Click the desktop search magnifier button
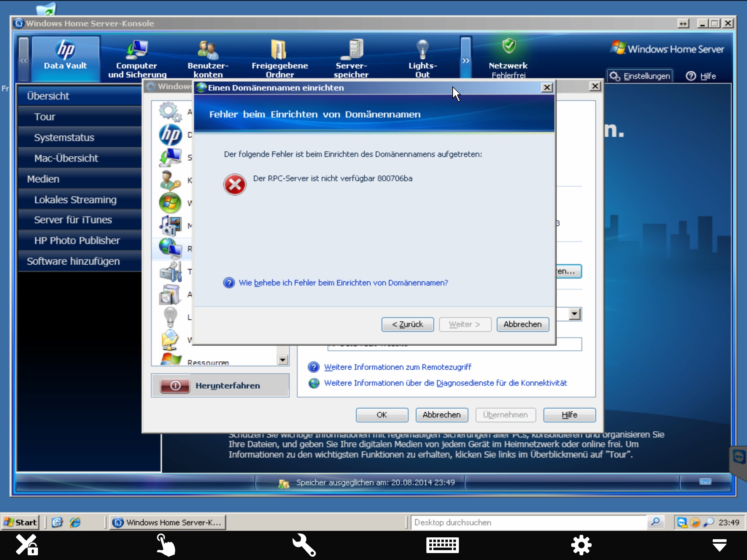This screenshot has width=747, height=560. (655, 522)
